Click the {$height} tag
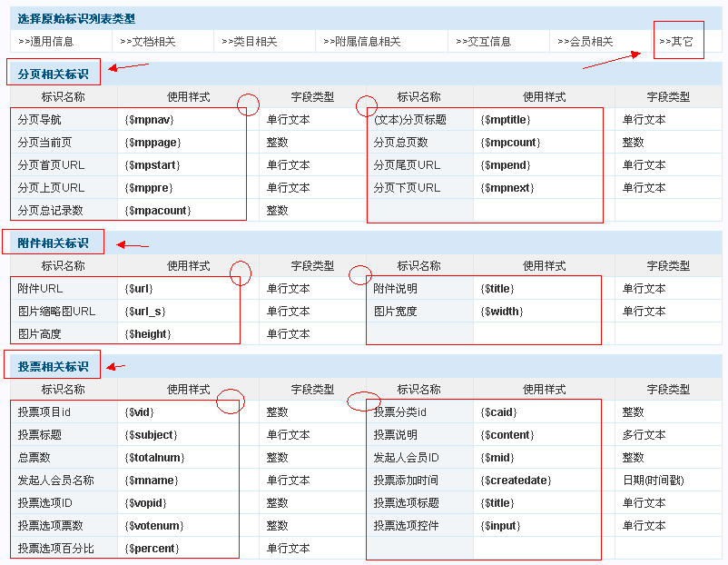 pyautogui.click(x=148, y=334)
